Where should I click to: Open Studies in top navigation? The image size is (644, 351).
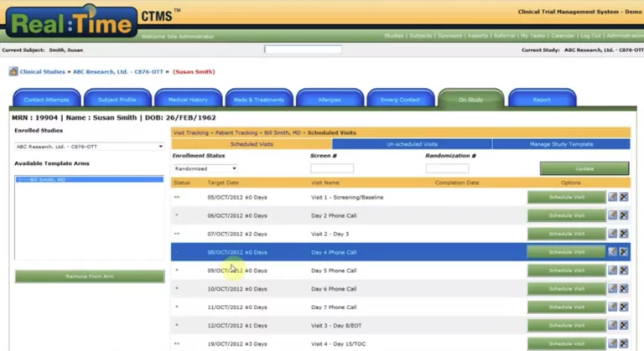394,36
